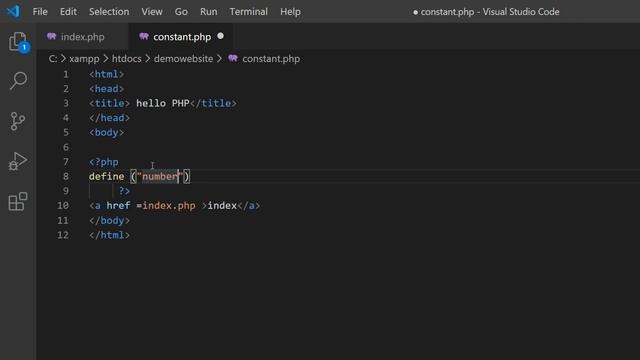Open the Extensions view icon
This screenshot has width=640, height=360.
coord(18,201)
